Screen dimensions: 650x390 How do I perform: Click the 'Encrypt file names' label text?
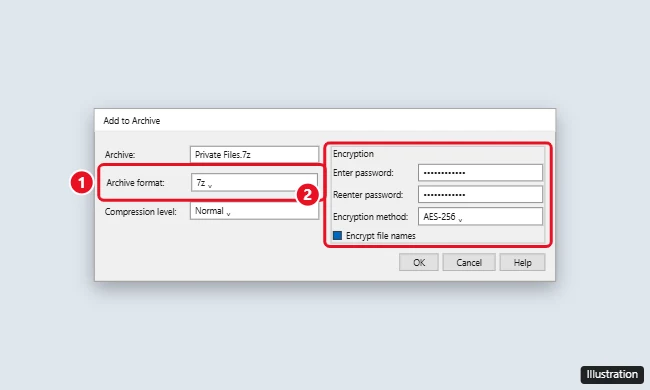[x=381, y=236]
